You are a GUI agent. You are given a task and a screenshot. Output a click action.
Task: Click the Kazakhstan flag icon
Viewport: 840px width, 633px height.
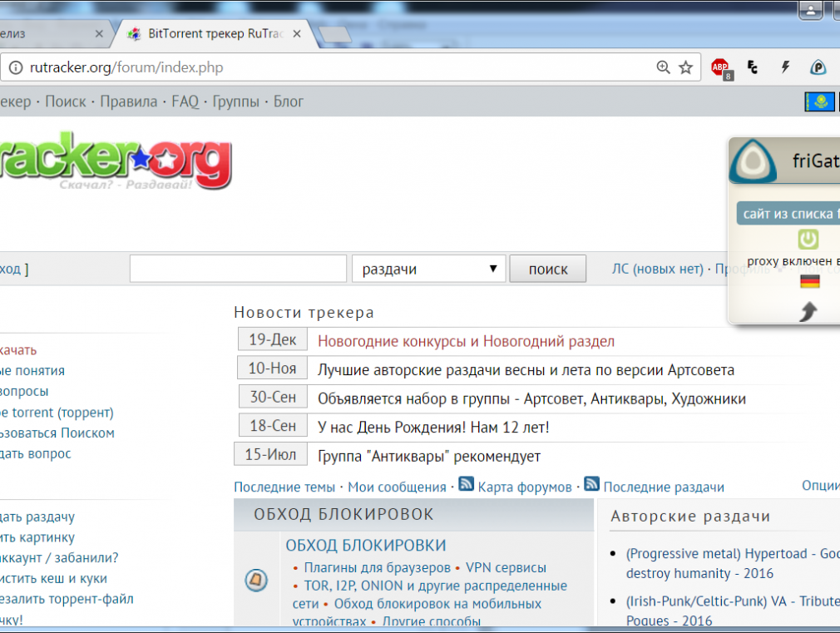(820, 101)
